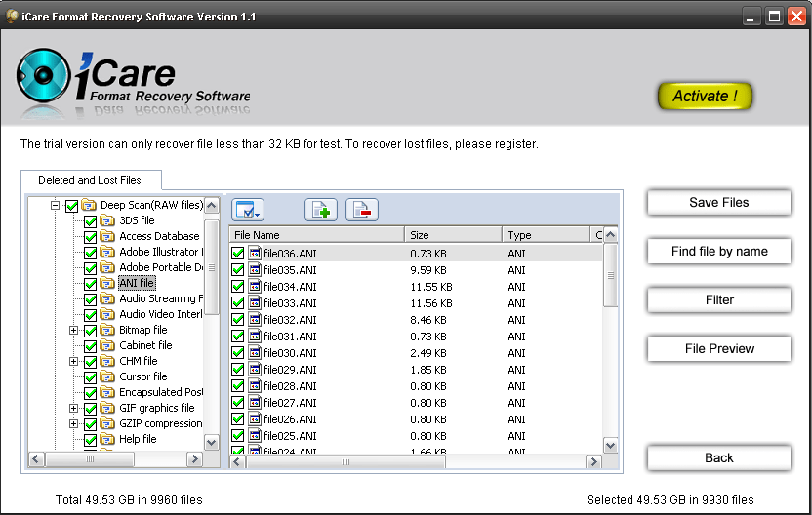The width and height of the screenshot is (812, 515).
Task: Collapse the Deep Scan(RAW files) tree node
Action: coord(55,206)
